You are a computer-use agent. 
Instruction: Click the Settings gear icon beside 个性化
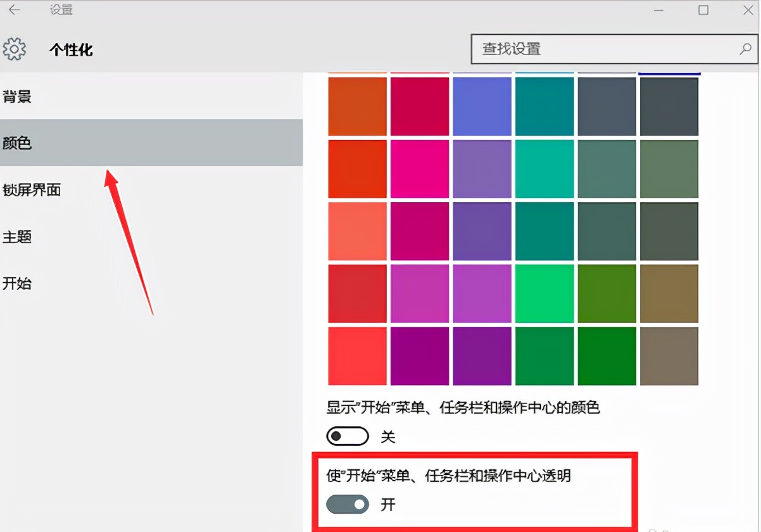(x=15, y=49)
